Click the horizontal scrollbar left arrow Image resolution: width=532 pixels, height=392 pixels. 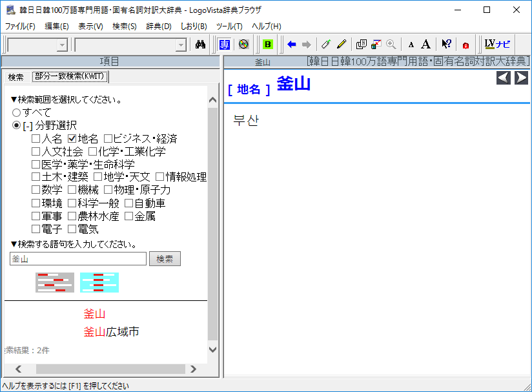coord(18,369)
